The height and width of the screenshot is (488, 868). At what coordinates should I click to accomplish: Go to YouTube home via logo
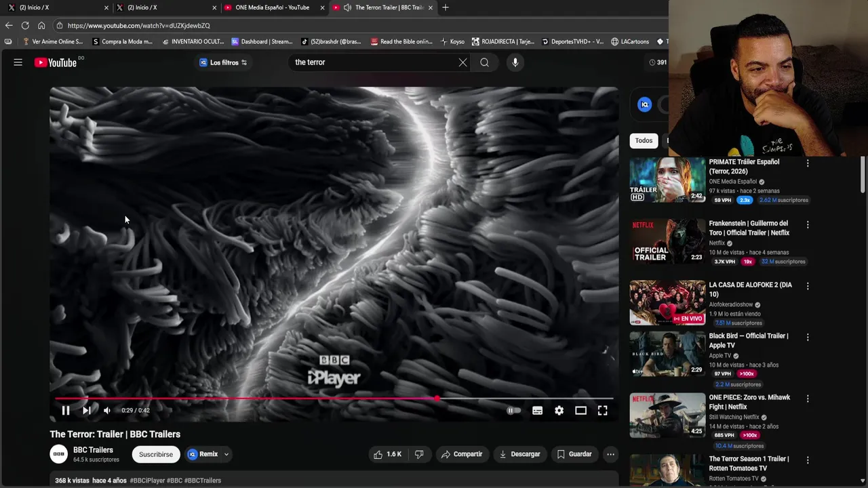(56, 62)
